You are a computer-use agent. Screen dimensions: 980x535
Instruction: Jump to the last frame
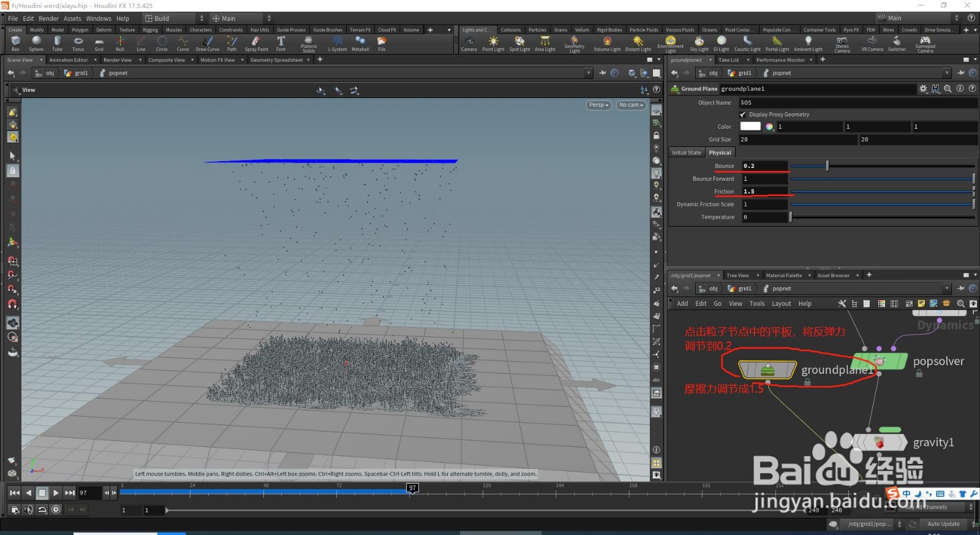point(70,492)
